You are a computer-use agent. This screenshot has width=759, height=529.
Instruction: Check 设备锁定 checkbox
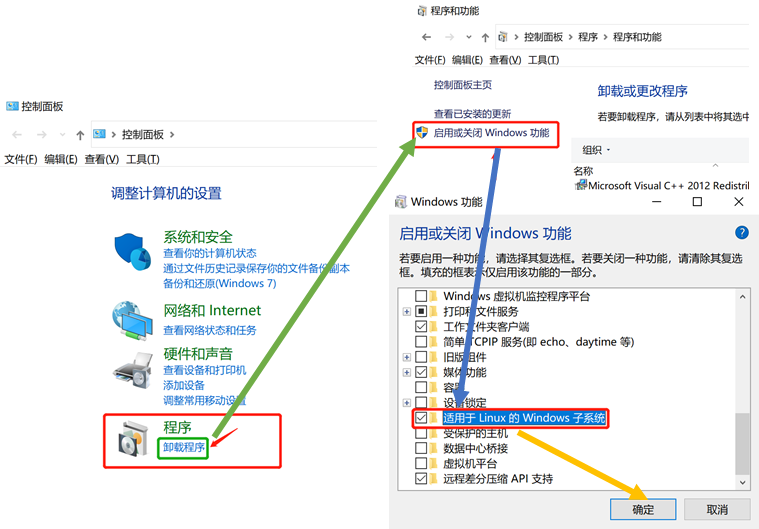tap(421, 402)
